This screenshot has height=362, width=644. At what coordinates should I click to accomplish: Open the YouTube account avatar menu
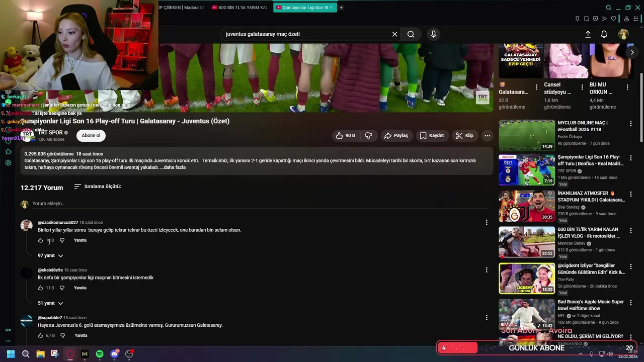coord(623,34)
